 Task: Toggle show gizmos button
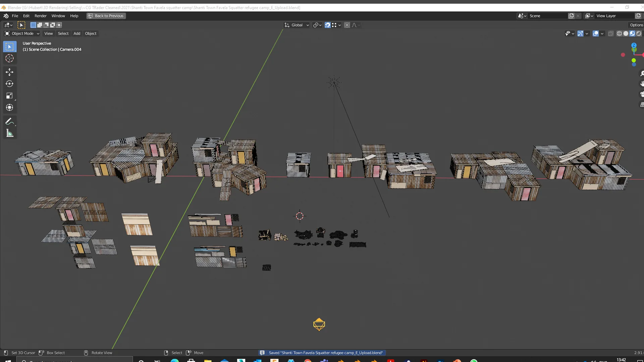pyautogui.click(x=580, y=34)
